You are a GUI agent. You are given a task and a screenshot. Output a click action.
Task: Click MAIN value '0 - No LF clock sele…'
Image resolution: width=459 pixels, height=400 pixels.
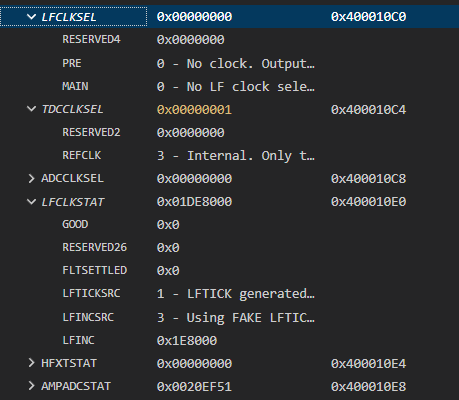coord(236,87)
